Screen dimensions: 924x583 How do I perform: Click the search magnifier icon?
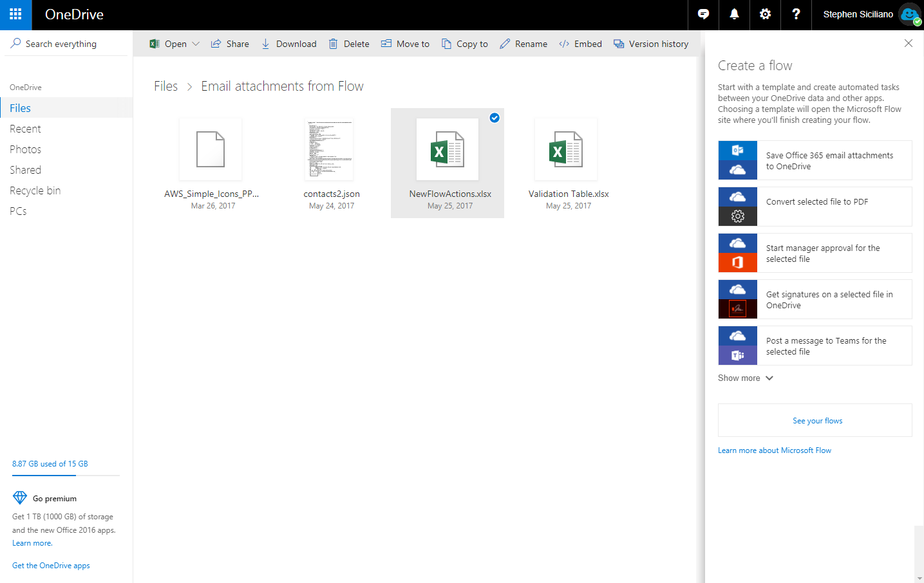[15, 43]
